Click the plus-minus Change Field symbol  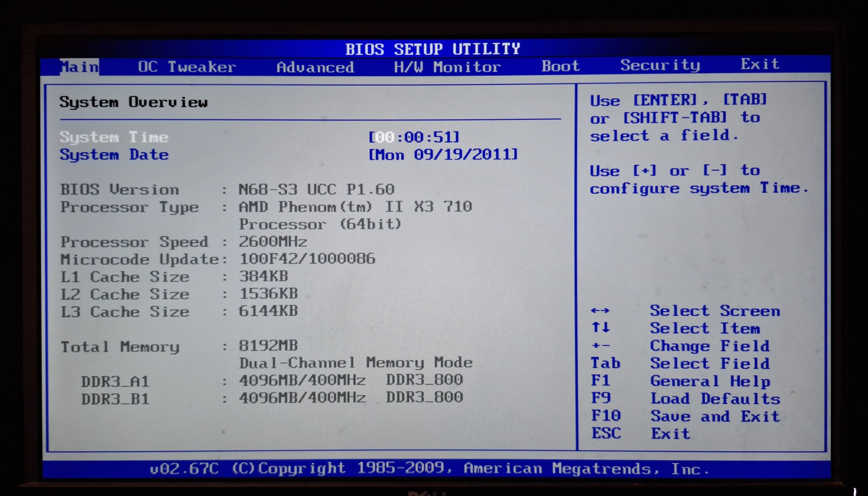point(601,346)
